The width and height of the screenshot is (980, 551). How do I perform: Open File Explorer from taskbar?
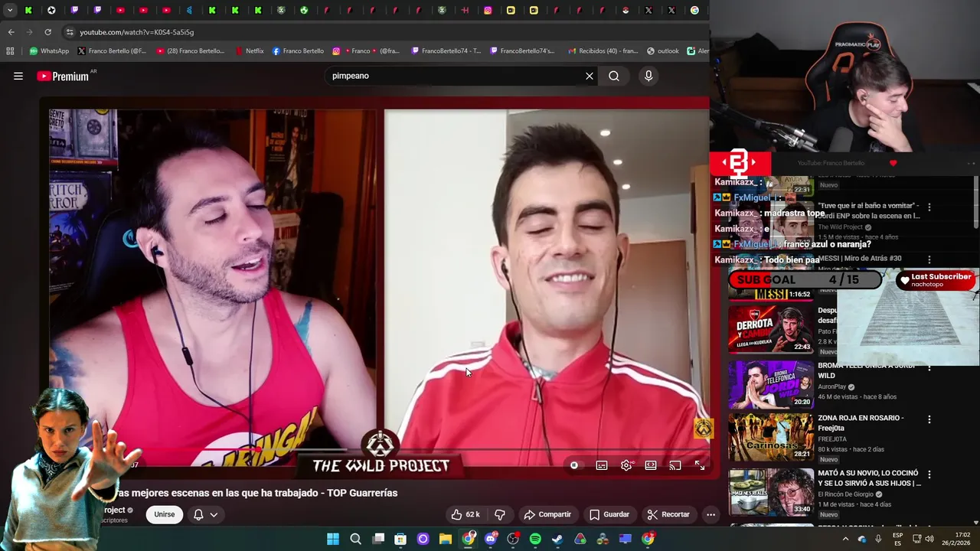click(446, 539)
